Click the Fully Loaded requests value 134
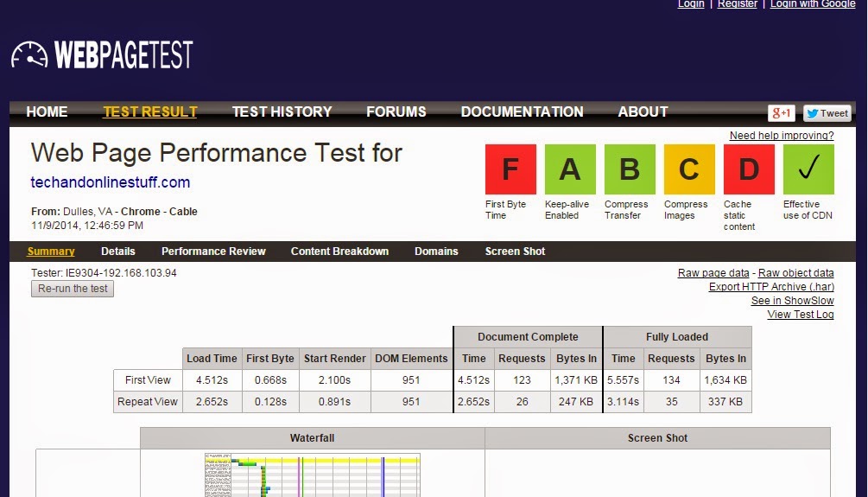Image resolution: width=868 pixels, height=497 pixels. 671,380
